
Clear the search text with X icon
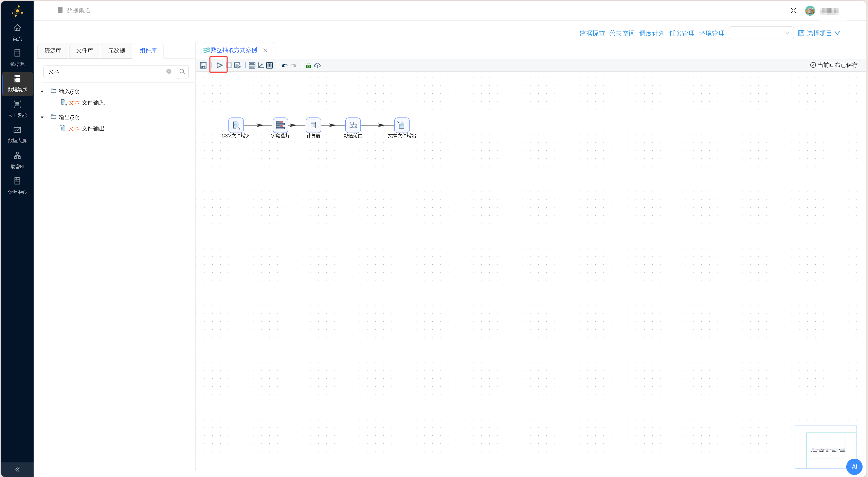pyautogui.click(x=169, y=71)
